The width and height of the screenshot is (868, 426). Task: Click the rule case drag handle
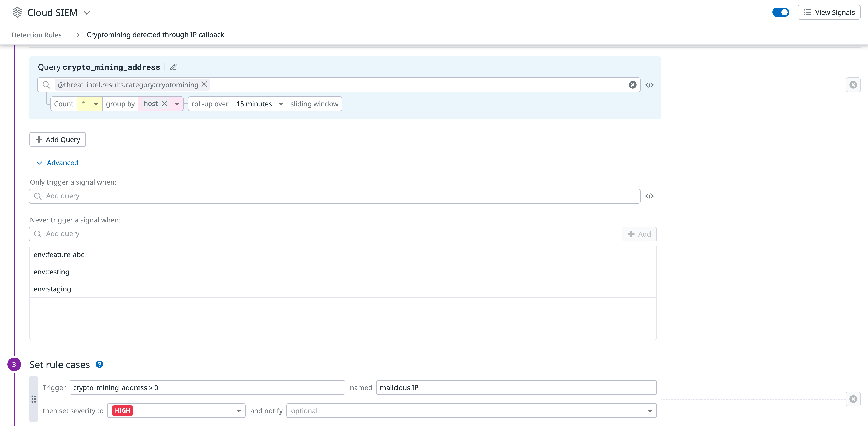(33, 399)
